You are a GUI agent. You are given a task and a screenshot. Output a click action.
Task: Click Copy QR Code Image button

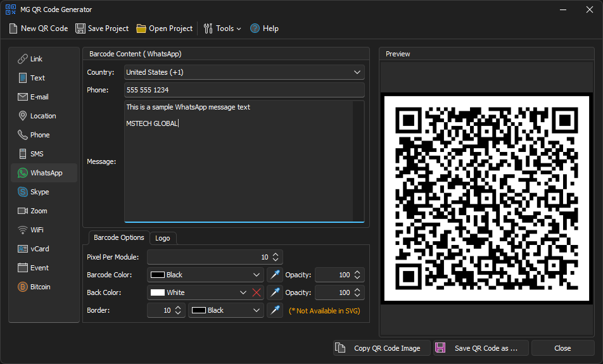pos(381,348)
